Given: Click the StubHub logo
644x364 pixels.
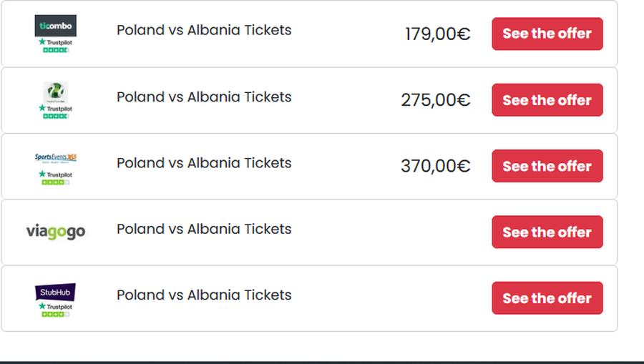Looking at the screenshot, I should pyautogui.click(x=55, y=292).
